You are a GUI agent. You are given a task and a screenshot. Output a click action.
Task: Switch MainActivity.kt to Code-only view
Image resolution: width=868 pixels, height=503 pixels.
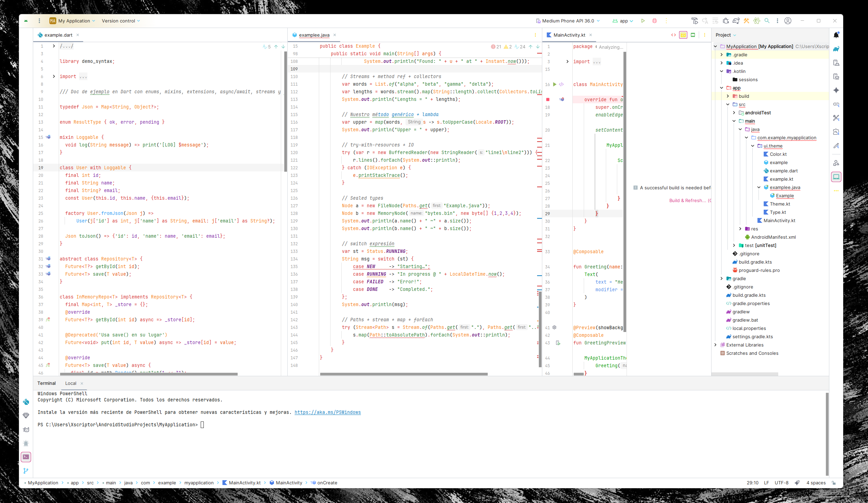tap(674, 35)
